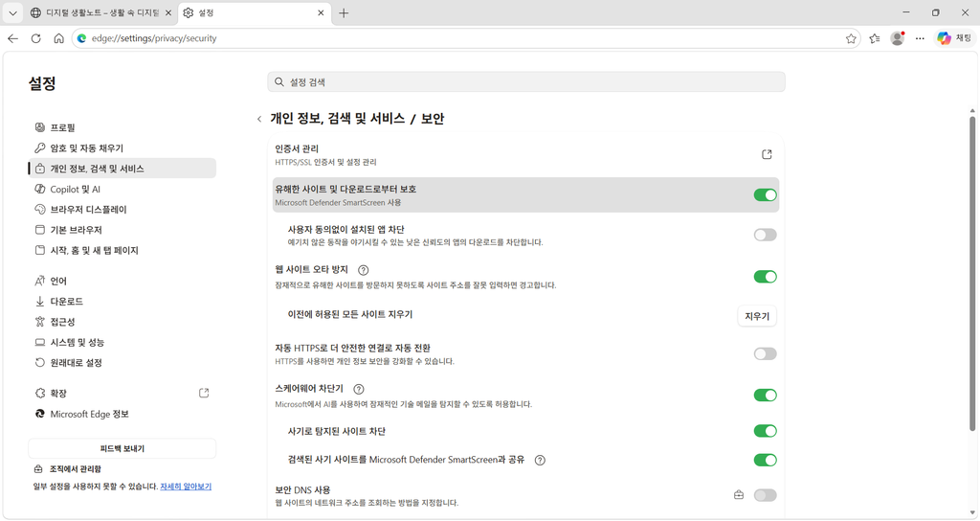Click the Edge logo beside Microsoft Edge 정보
Viewport: 980px width, 521px height.
tap(40, 414)
